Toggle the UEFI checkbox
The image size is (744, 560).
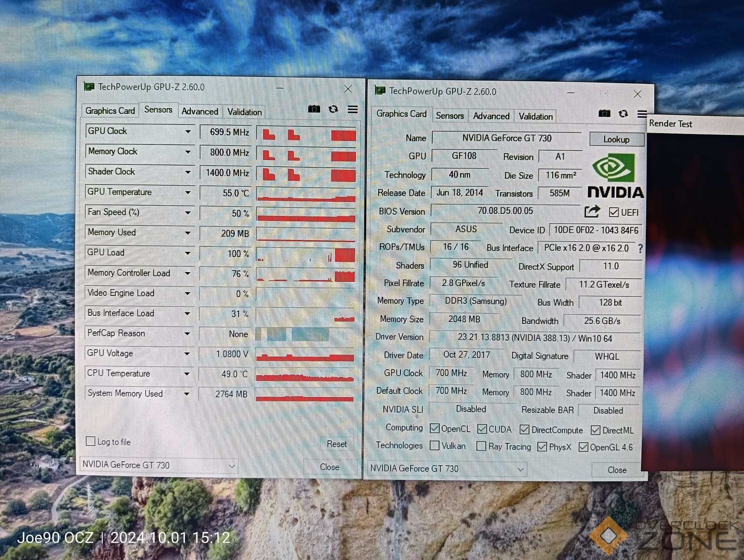(614, 212)
